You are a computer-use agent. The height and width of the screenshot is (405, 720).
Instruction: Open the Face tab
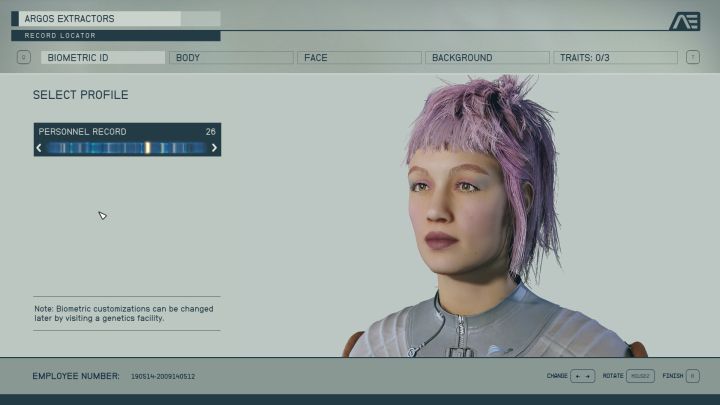coord(359,58)
